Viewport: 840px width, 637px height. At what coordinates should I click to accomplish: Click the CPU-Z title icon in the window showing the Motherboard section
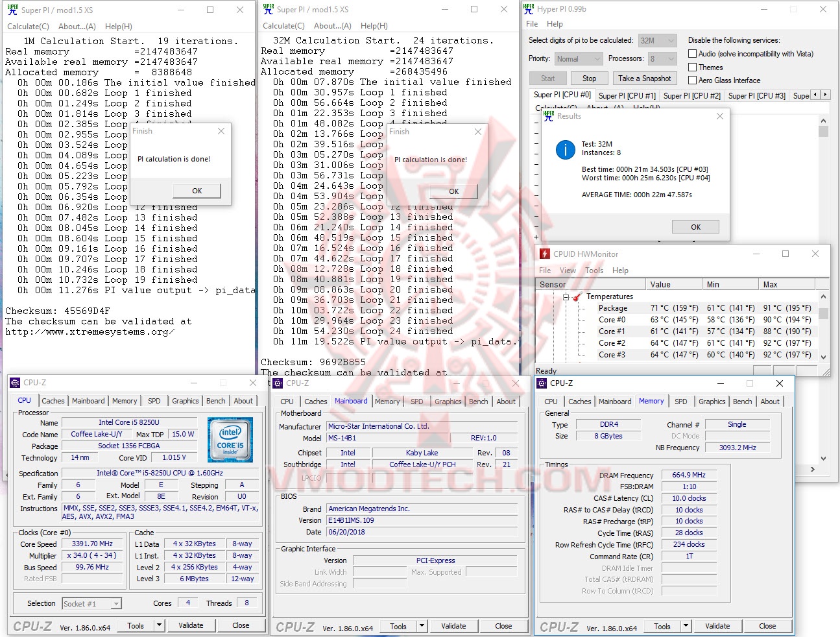278,383
